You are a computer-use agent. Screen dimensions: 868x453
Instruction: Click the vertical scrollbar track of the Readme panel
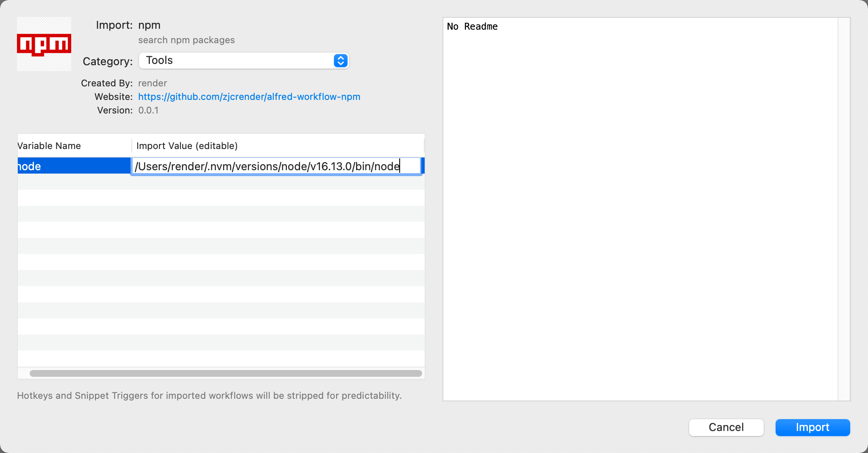pos(844,209)
